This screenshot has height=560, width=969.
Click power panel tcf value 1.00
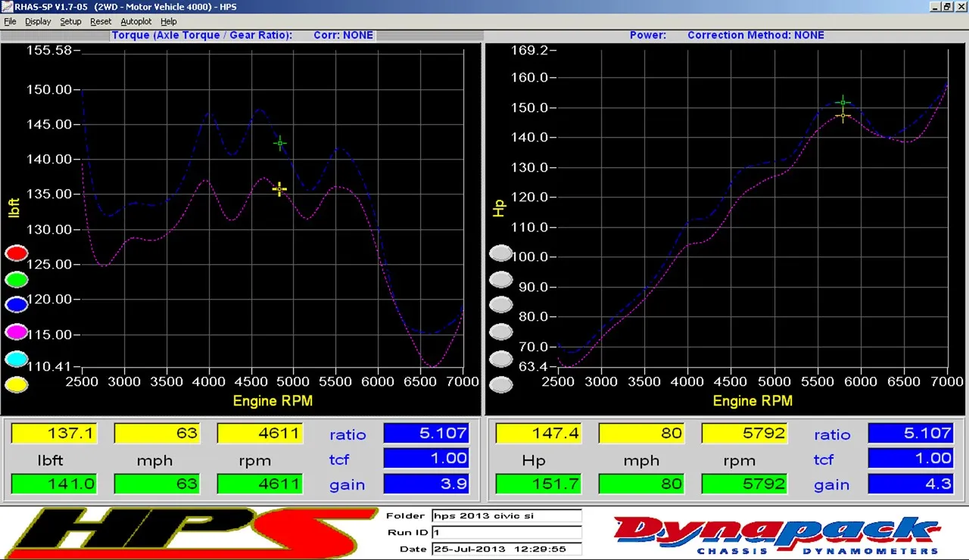click(x=911, y=459)
